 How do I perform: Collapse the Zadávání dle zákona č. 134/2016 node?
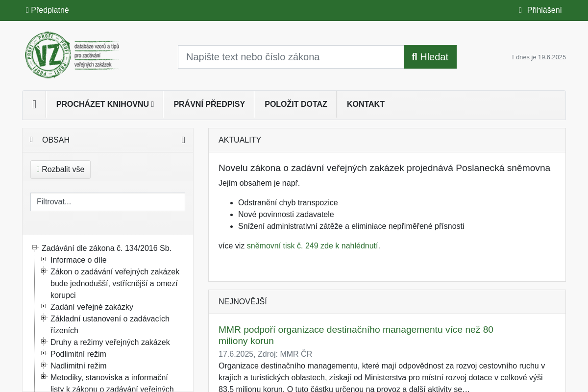[x=35, y=247]
